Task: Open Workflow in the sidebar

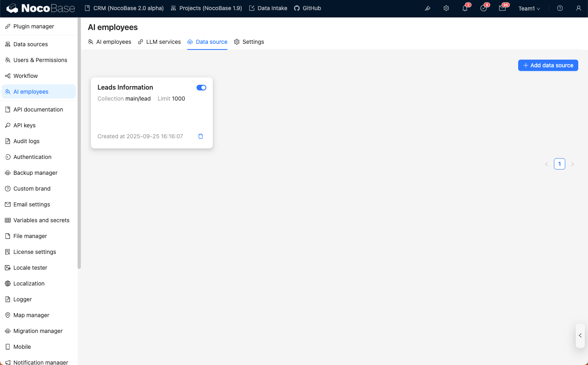Action: click(26, 76)
